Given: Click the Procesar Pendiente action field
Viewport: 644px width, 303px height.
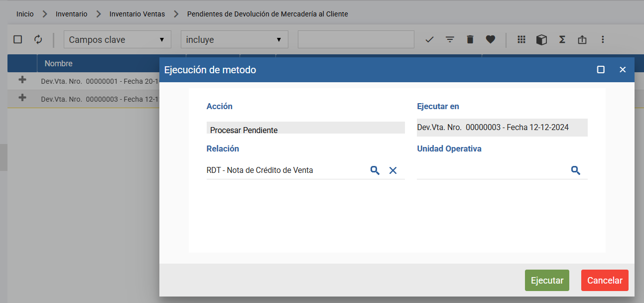Looking at the screenshot, I should pos(306,128).
